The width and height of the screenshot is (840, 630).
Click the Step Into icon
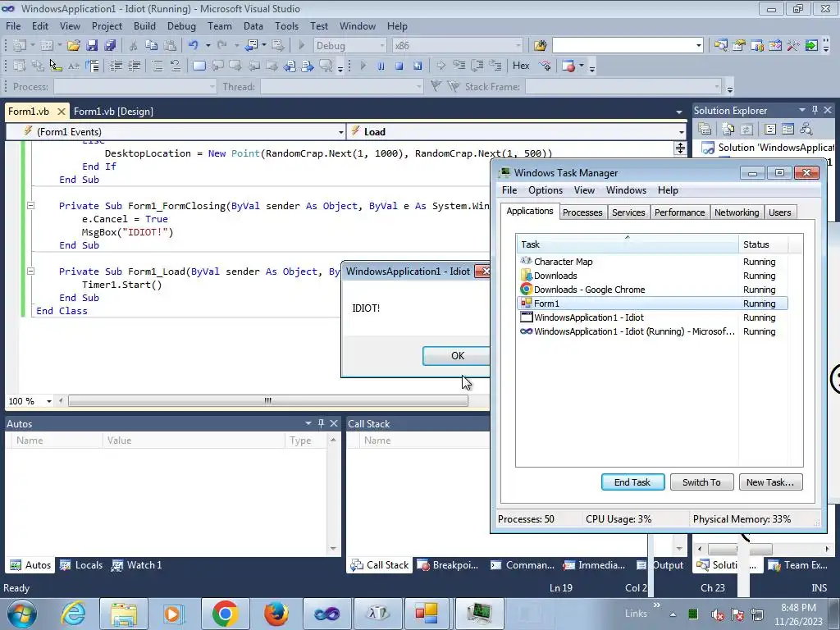[459, 66]
